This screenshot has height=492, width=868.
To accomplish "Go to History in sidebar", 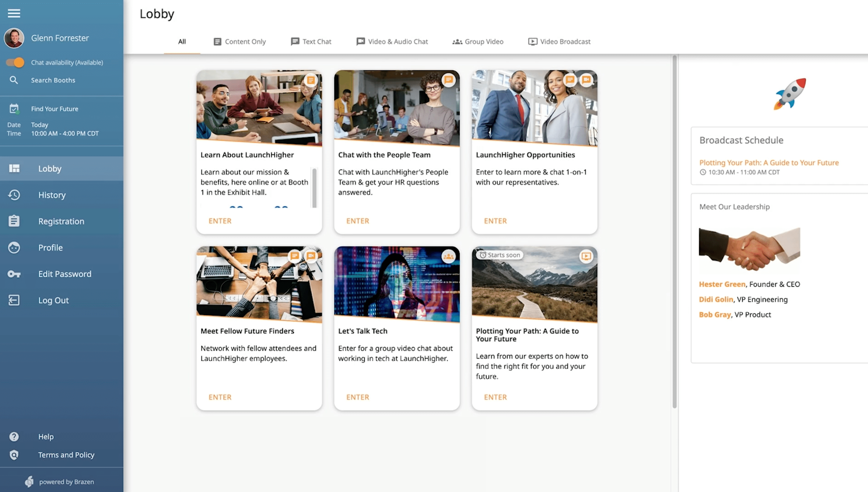I will 61,195.
